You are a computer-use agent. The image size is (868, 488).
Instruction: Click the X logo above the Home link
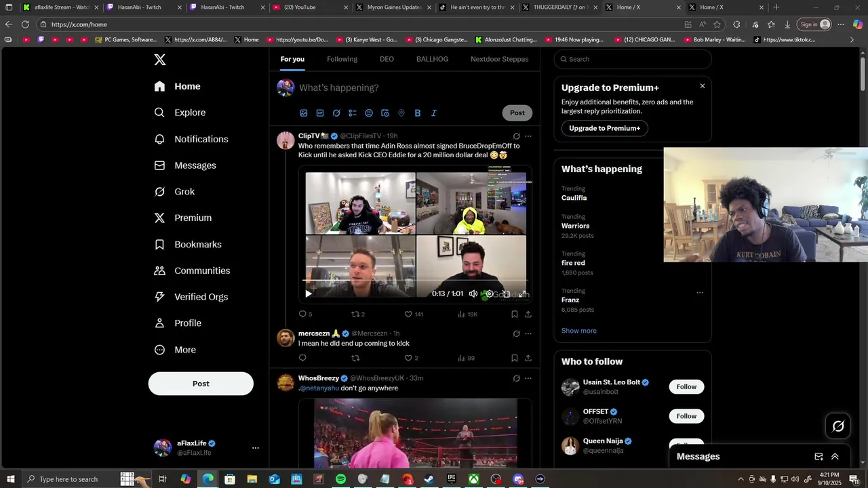159,60
